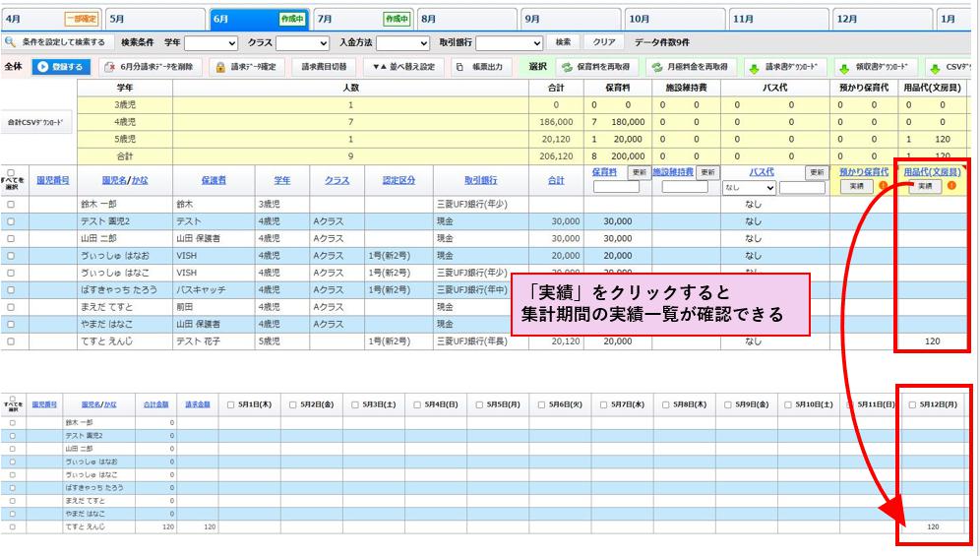This screenshot has width=980, height=556.
Task: Click the 園児名 column header link
Action: (112, 180)
